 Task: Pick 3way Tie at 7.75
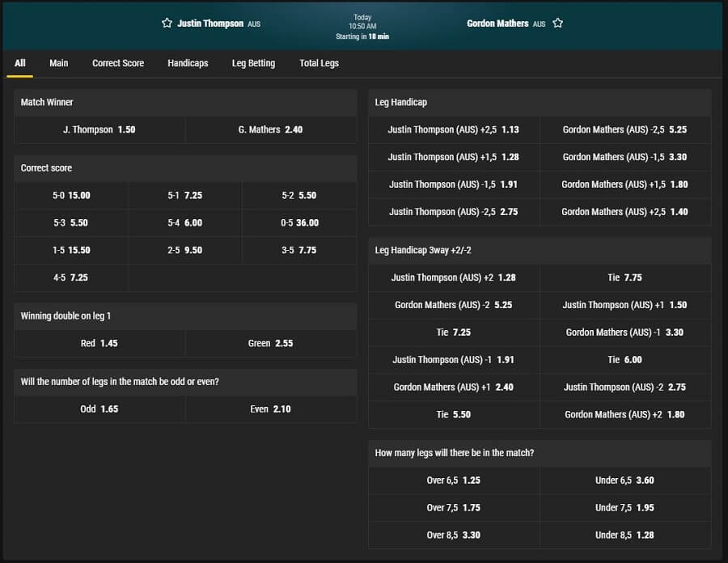(625, 278)
